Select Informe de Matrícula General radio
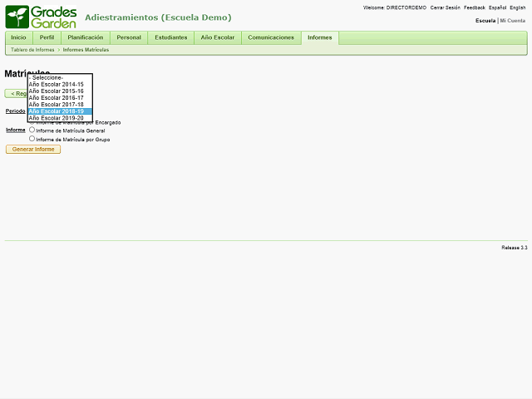Screen dimensions: 532x399 coord(32,130)
